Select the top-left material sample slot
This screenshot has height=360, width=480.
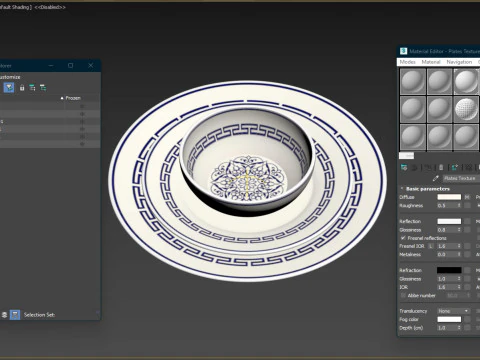pyautogui.click(x=413, y=81)
